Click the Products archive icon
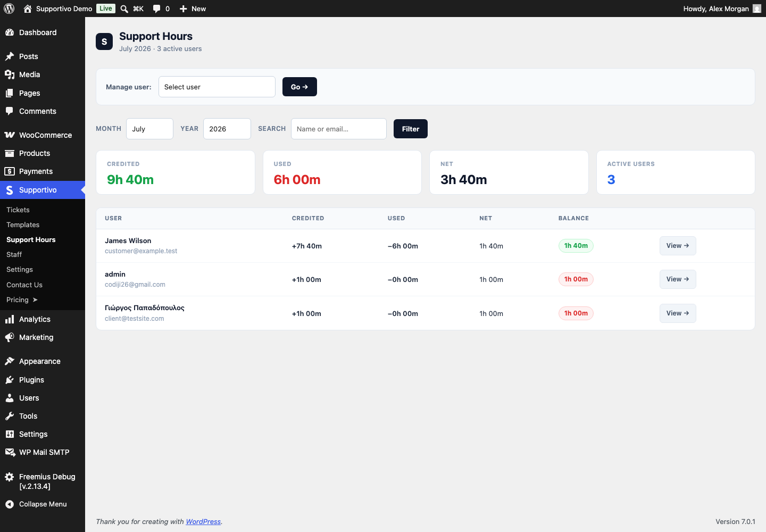This screenshot has height=532, width=766. pyautogui.click(x=10, y=153)
